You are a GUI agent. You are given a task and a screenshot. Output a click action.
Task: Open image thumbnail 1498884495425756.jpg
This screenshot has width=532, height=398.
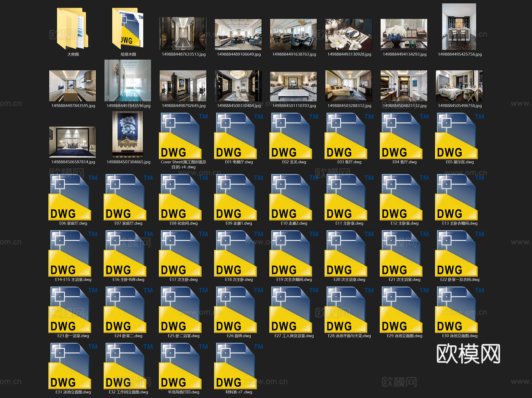459,27
